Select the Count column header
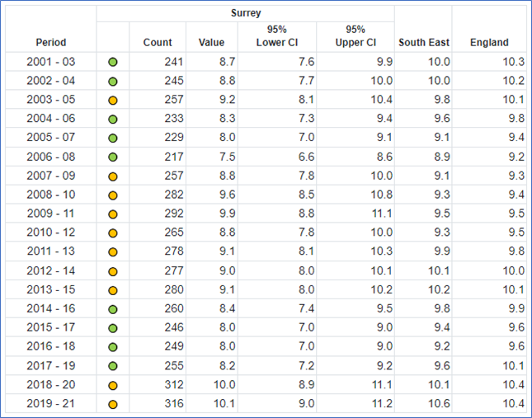This screenshot has width=532, height=418. pyautogui.click(x=158, y=42)
